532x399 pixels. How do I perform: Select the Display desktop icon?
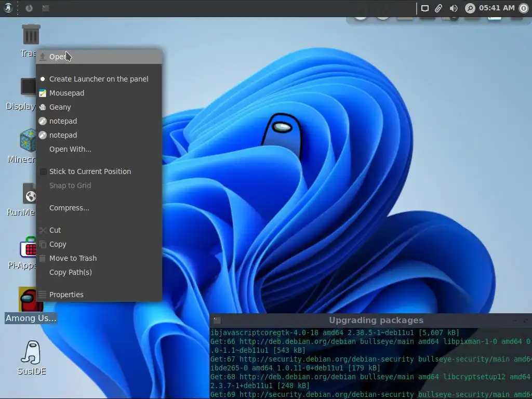click(x=28, y=87)
